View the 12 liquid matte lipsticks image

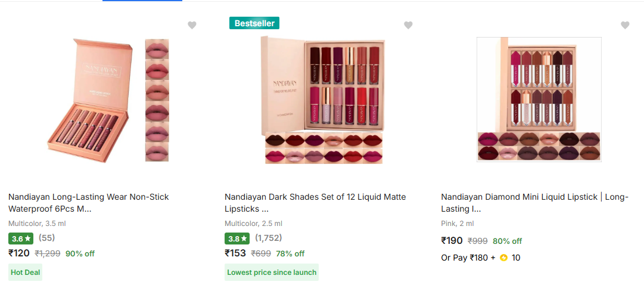(x=321, y=99)
